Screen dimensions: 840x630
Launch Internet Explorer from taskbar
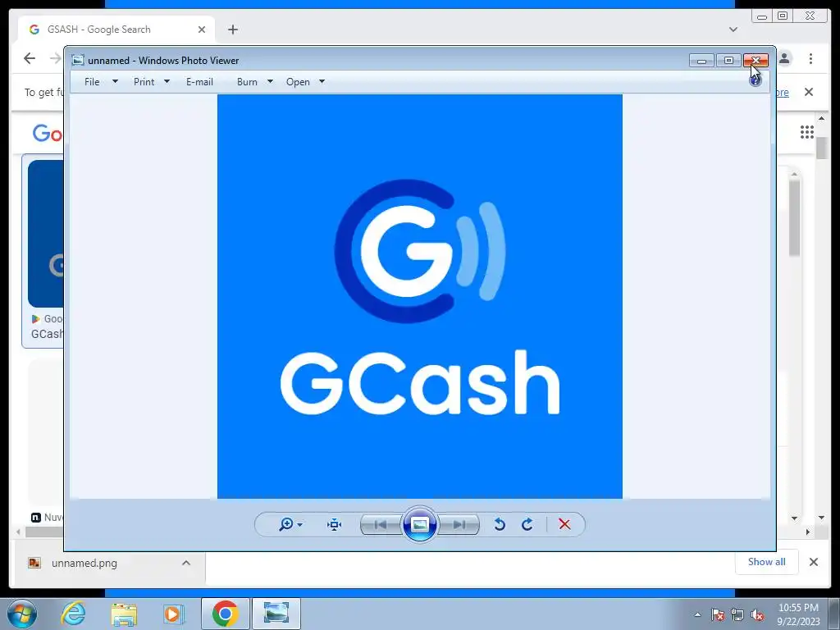coord(73,614)
